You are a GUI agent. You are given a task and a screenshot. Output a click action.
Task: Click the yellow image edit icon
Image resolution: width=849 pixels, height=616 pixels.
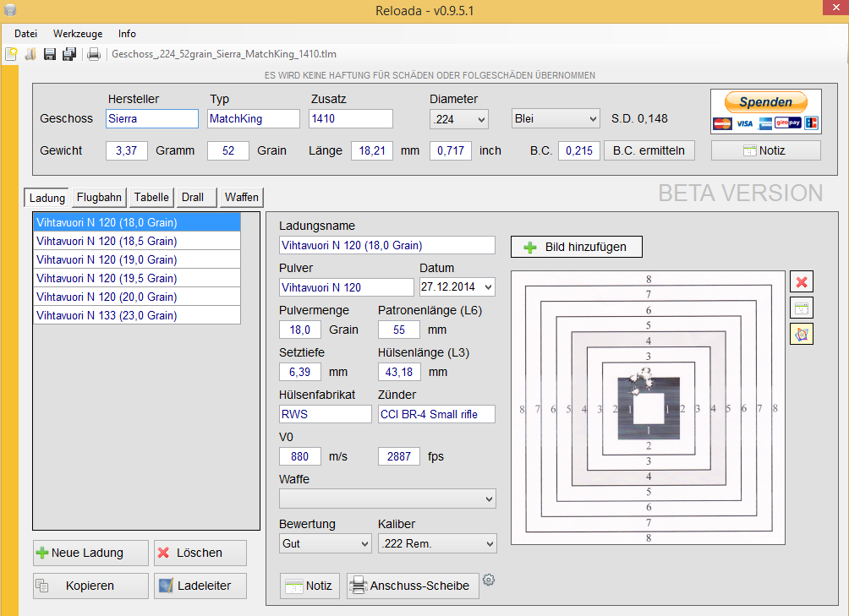coord(802,335)
